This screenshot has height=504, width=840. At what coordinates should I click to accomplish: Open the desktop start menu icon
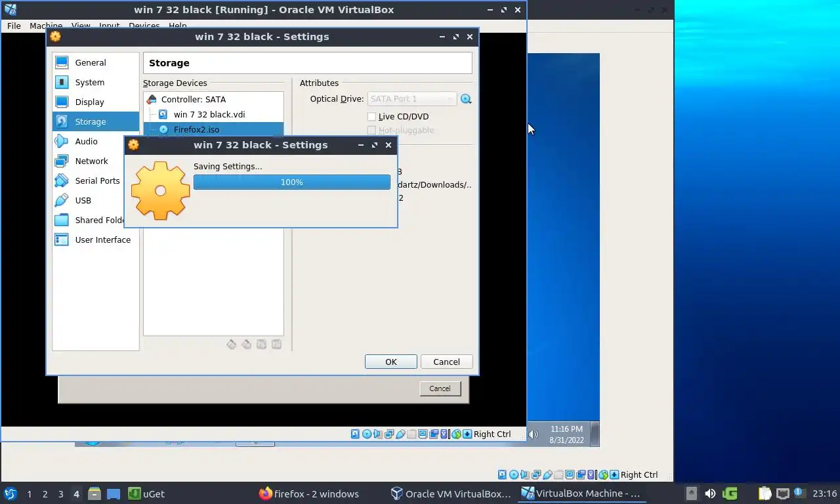click(x=10, y=493)
